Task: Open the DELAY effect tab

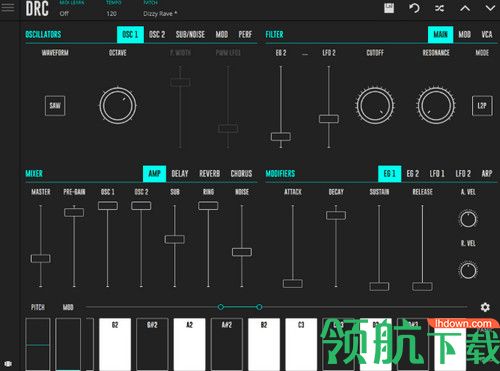Action: pos(180,174)
